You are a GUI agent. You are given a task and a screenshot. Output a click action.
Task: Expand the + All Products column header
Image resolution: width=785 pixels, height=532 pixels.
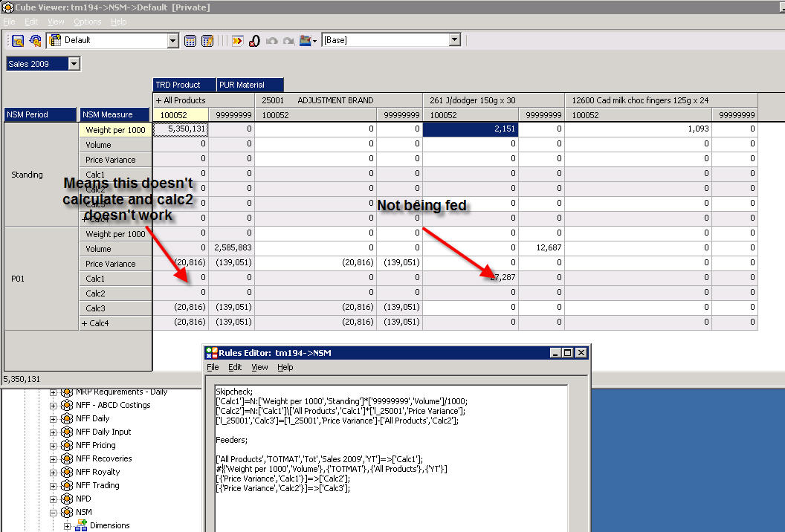[158, 100]
